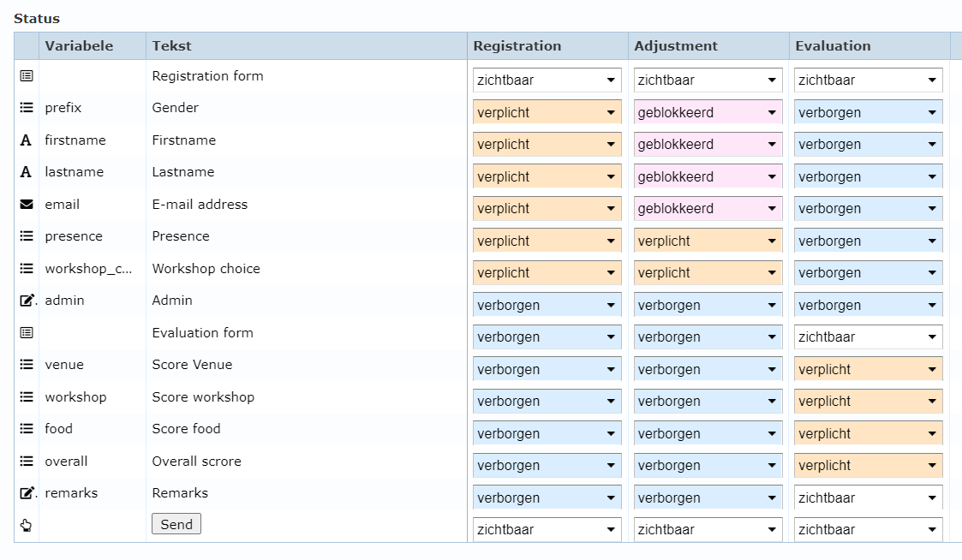The width and height of the screenshot is (962, 560).
Task: Click the pointer icon beside Send button
Action: tap(27, 525)
